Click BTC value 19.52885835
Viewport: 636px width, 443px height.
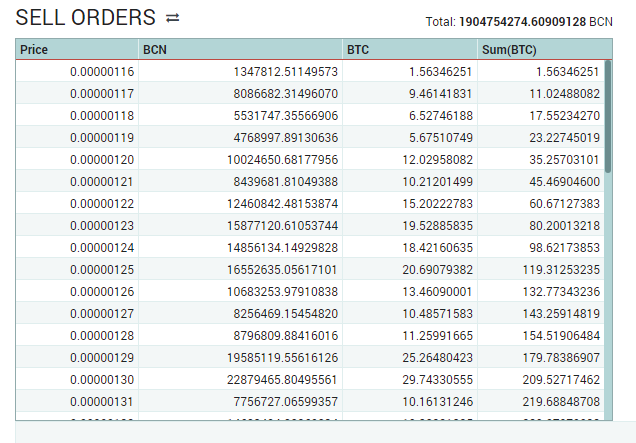(x=430, y=226)
